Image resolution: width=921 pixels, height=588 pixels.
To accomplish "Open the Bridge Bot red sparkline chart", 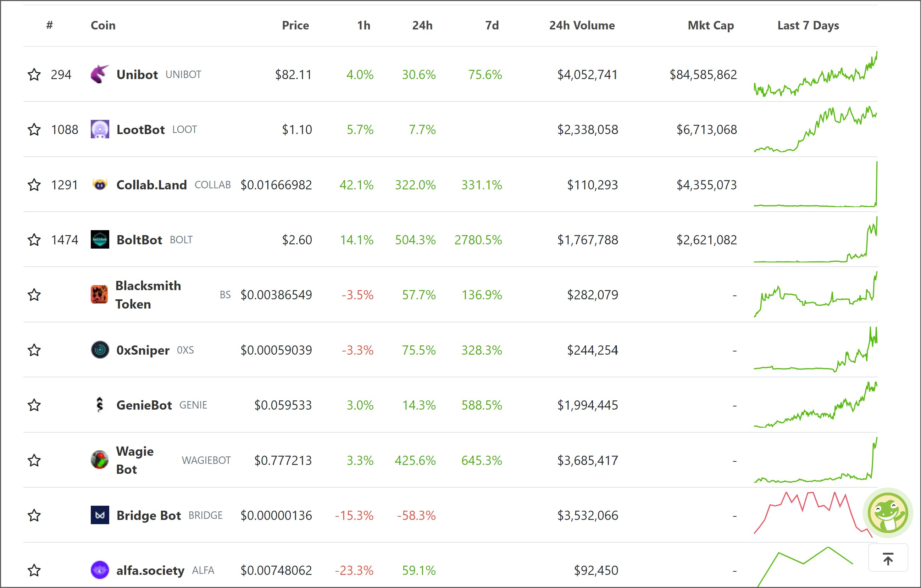I will click(813, 515).
